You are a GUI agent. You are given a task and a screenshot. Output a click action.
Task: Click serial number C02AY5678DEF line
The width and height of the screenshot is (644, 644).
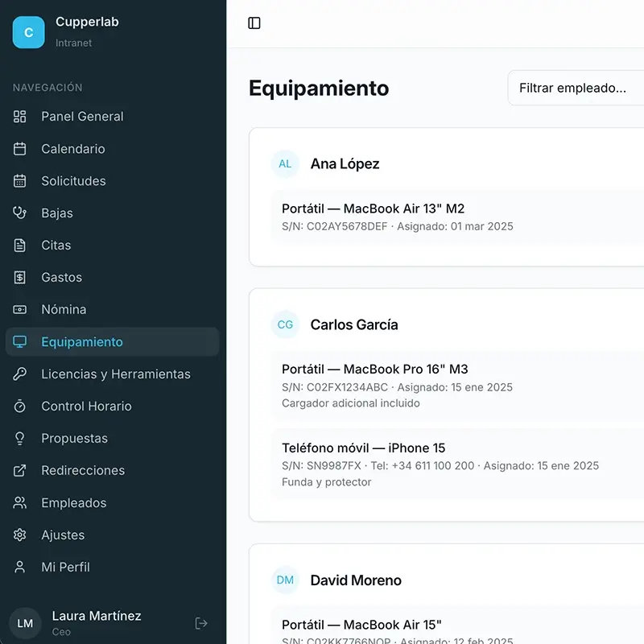pyautogui.click(x=397, y=226)
